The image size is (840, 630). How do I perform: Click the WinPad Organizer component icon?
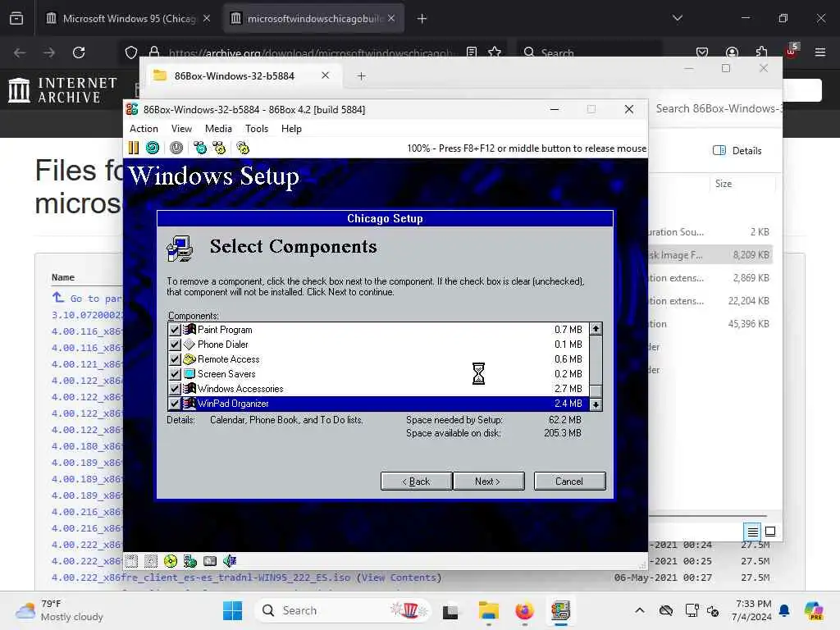(189, 404)
